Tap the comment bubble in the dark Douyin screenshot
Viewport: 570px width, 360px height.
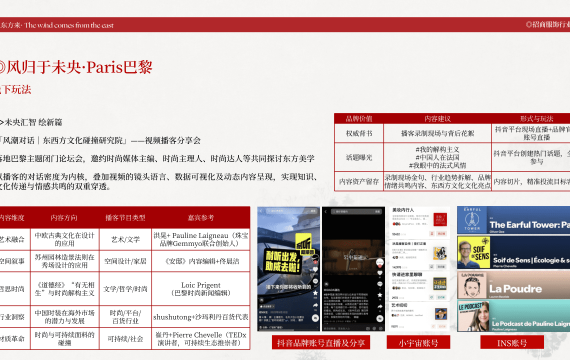point(380,284)
